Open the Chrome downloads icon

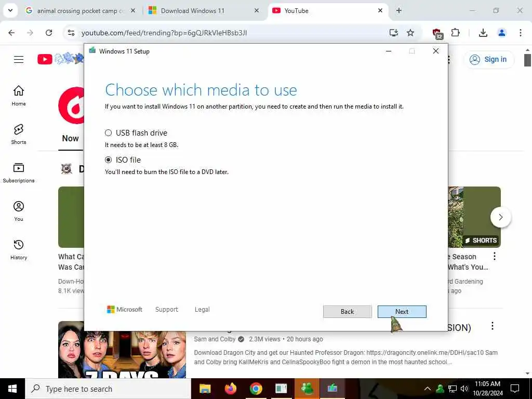tap(483, 33)
